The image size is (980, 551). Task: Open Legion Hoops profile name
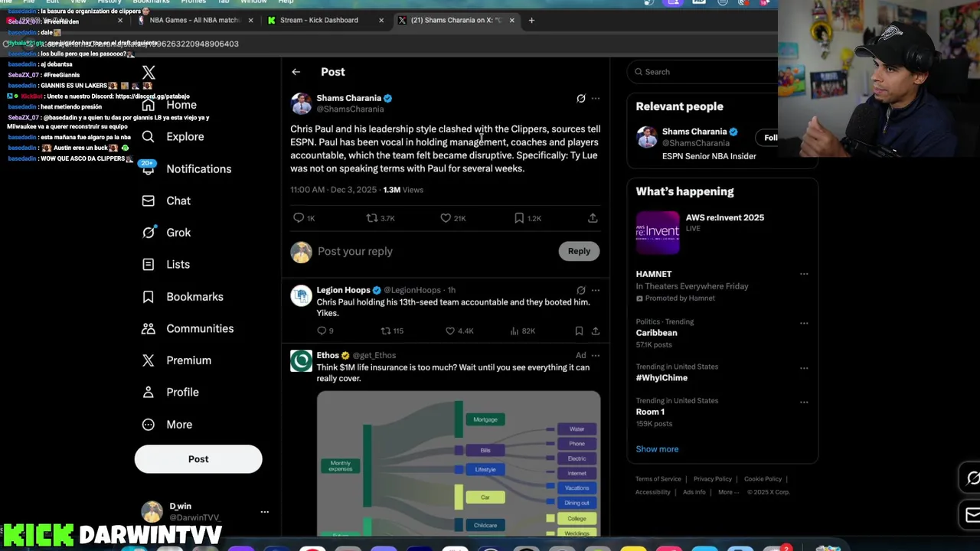343,290
